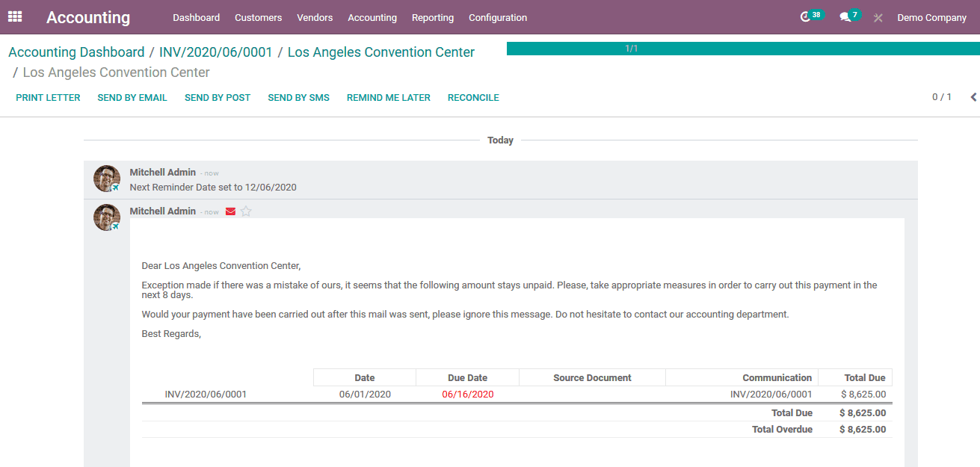Viewport: 980px width, 467px height.
Task: Click the Total Overdue label
Action: pos(782,430)
